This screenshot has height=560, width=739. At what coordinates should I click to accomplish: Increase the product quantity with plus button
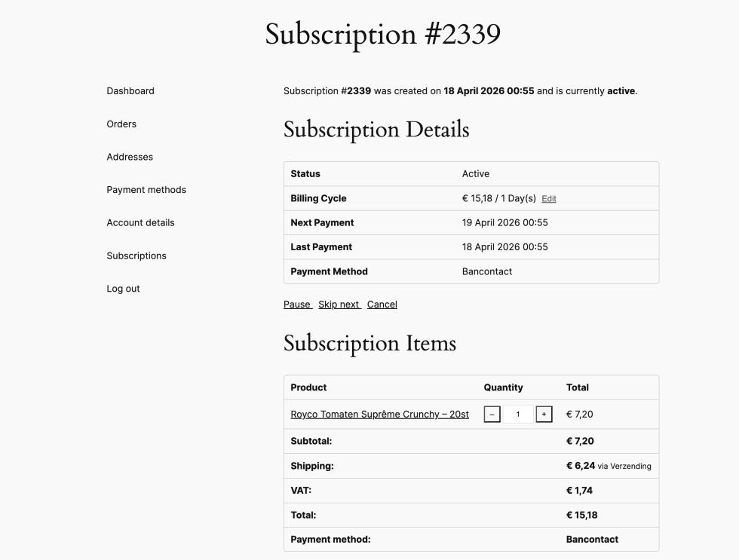pyautogui.click(x=544, y=415)
